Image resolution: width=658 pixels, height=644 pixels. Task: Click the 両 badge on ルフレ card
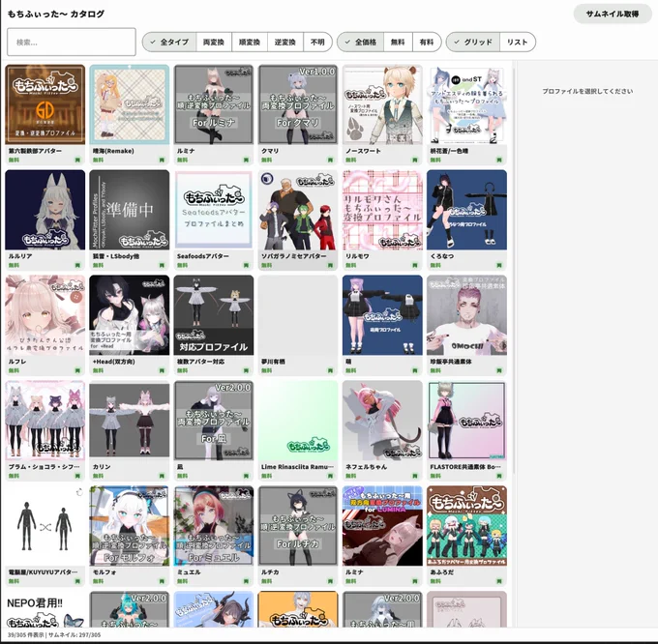[77, 370]
